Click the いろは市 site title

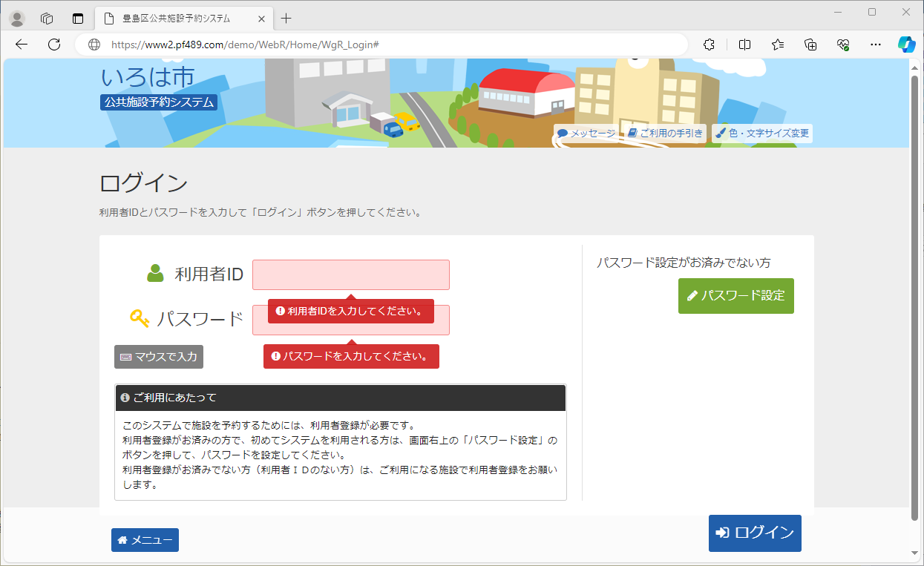[x=148, y=77]
